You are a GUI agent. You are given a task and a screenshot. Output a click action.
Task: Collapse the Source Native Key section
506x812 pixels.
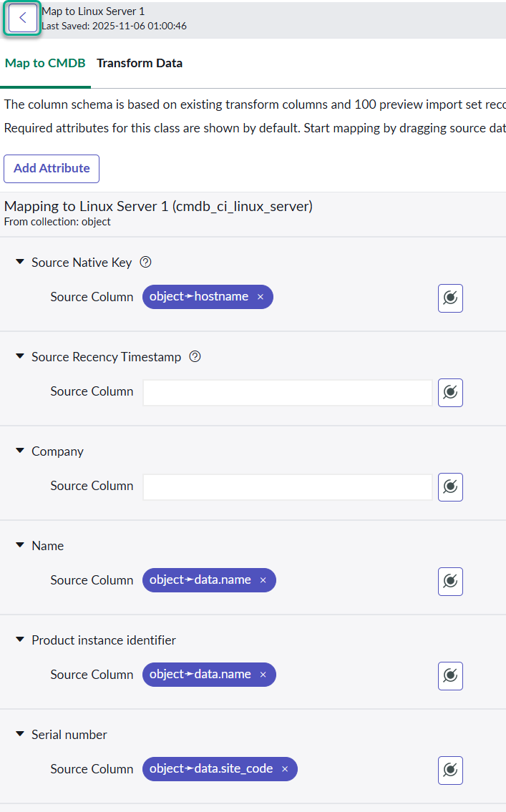click(x=20, y=263)
